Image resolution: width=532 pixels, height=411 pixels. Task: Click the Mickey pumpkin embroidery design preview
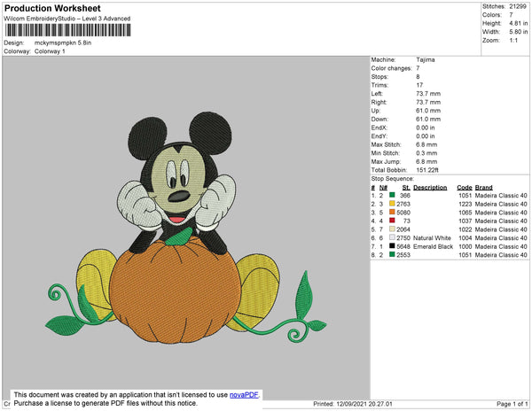point(185,228)
